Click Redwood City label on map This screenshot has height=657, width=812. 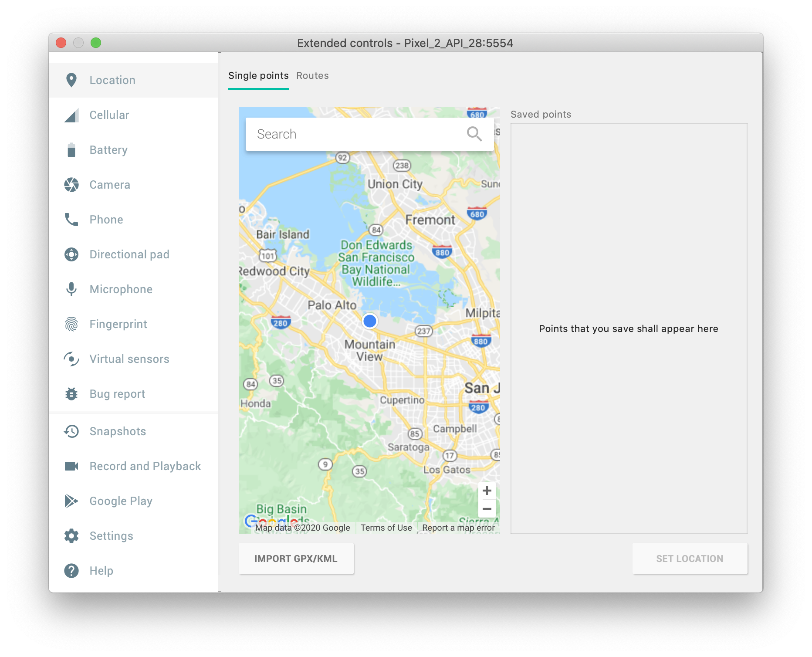point(274,271)
